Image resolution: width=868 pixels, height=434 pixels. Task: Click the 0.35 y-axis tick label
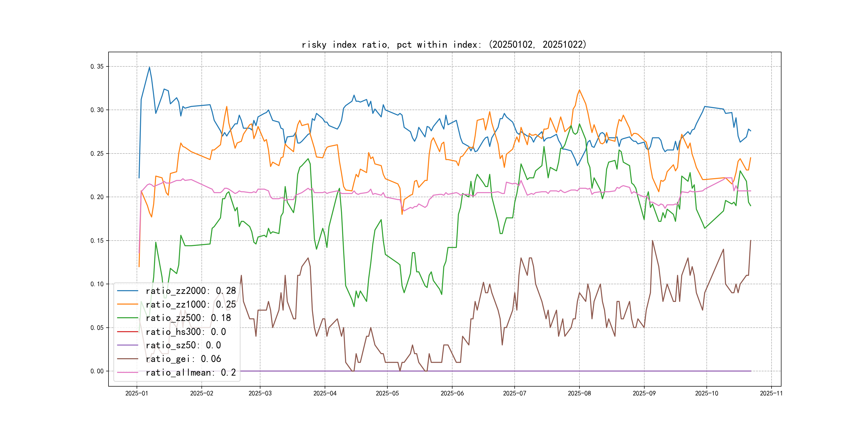[x=97, y=66]
